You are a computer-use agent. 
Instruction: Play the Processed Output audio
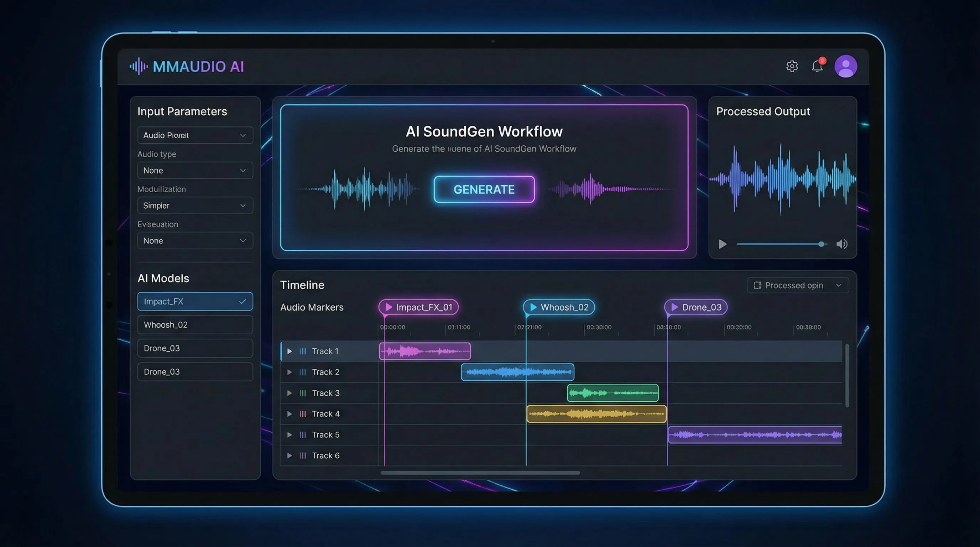point(723,244)
